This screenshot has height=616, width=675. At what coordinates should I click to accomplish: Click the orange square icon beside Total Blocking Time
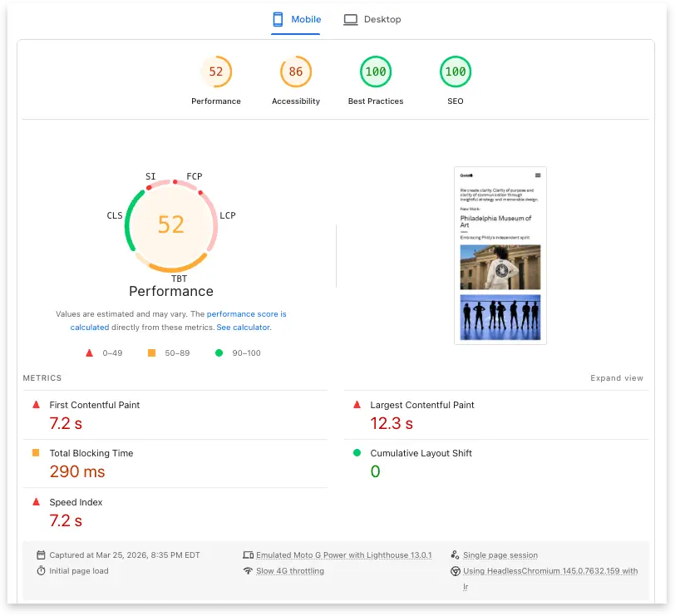34,453
